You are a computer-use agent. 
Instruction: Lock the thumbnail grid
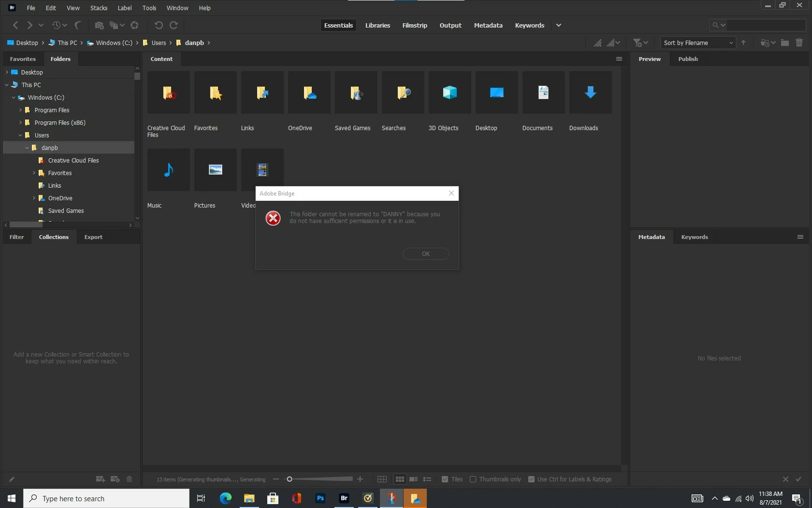(382, 479)
